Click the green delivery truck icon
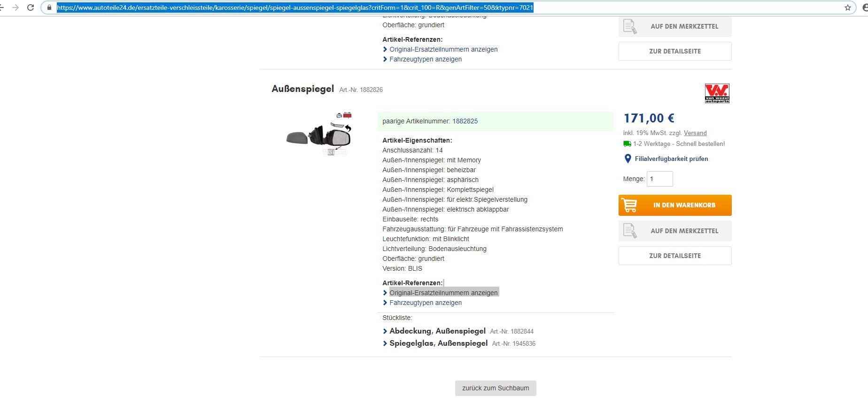The width and height of the screenshot is (868, 403). [x=627, y=144]
